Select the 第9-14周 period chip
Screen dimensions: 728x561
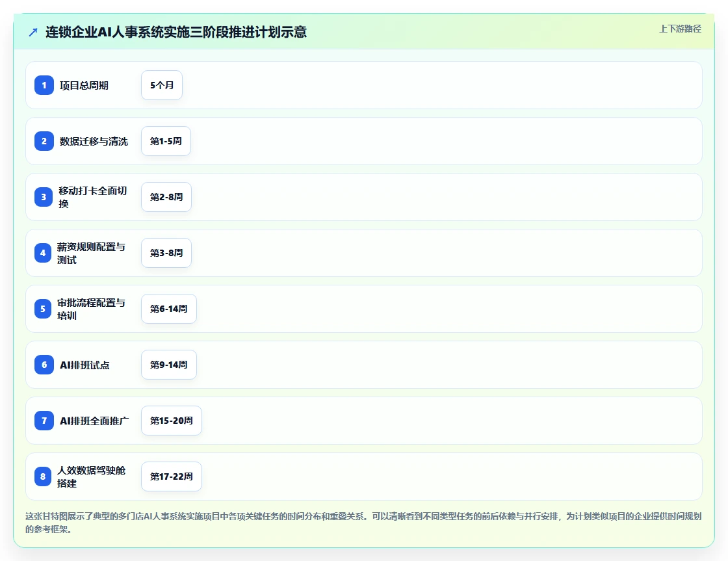[x=168, y=365]
